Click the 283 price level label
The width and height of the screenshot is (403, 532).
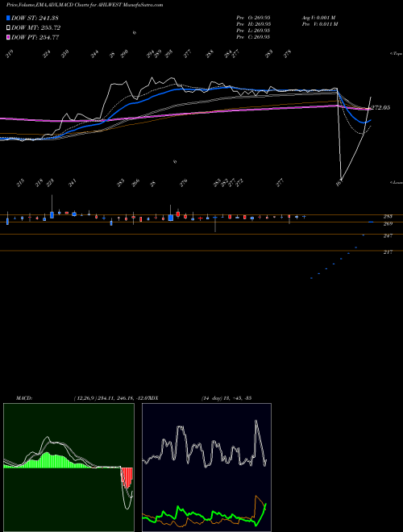click(x=388, y=216)
